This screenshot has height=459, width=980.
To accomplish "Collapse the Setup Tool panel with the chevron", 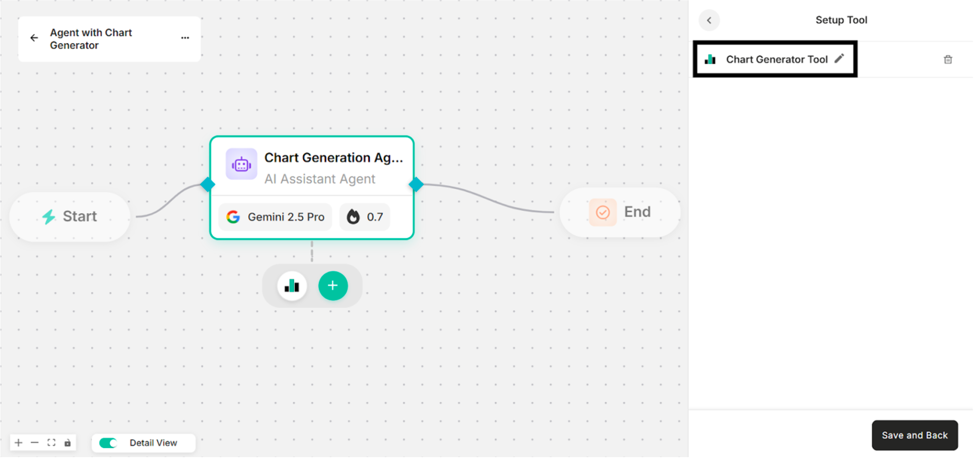I will point(709,20).
